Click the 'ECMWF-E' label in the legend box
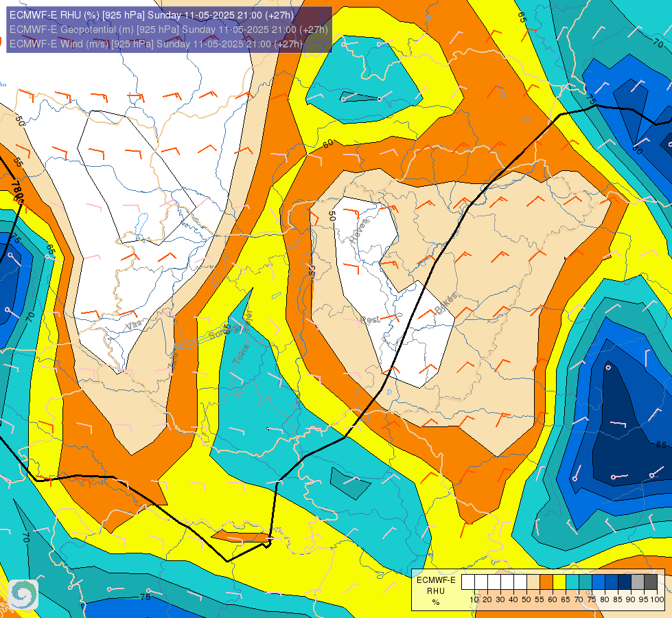The width and height of the screenshot is (672, 618). [x=437, y=580]
